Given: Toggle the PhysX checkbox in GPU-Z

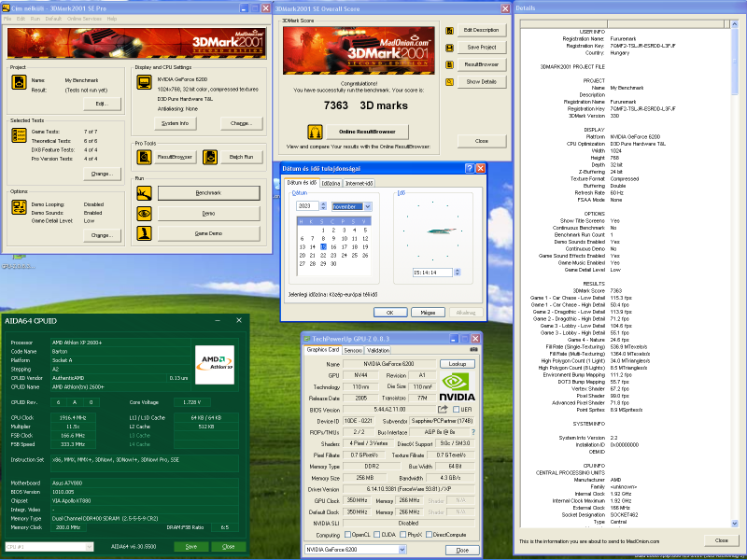Looking at the screenshot, I should pos(403,534).
